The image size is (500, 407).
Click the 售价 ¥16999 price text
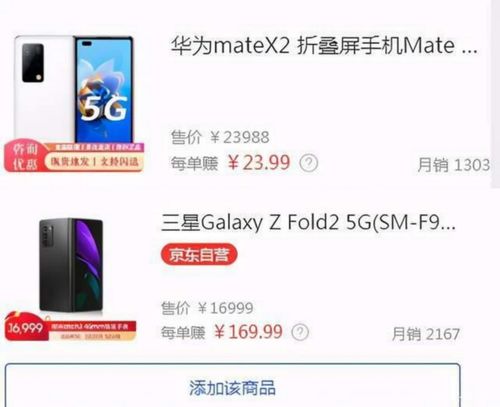click(207, 308)
